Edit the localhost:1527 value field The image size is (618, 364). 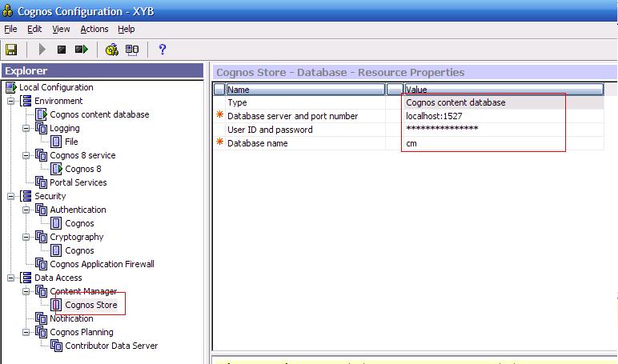point(504,116)
